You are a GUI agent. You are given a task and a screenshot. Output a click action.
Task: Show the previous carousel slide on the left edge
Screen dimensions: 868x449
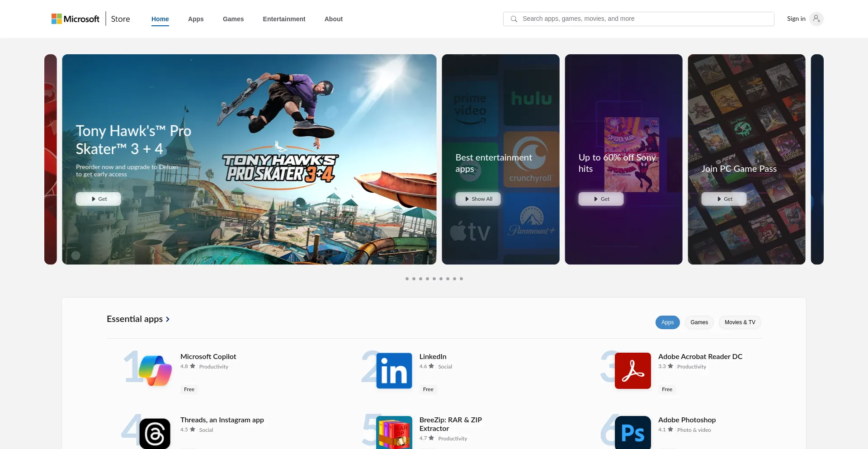[51, 159]
